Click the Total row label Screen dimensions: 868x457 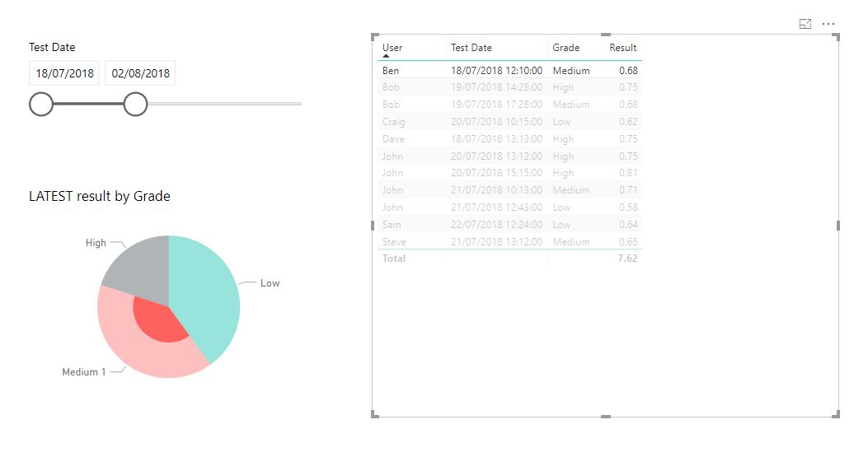tap(393, 258)
